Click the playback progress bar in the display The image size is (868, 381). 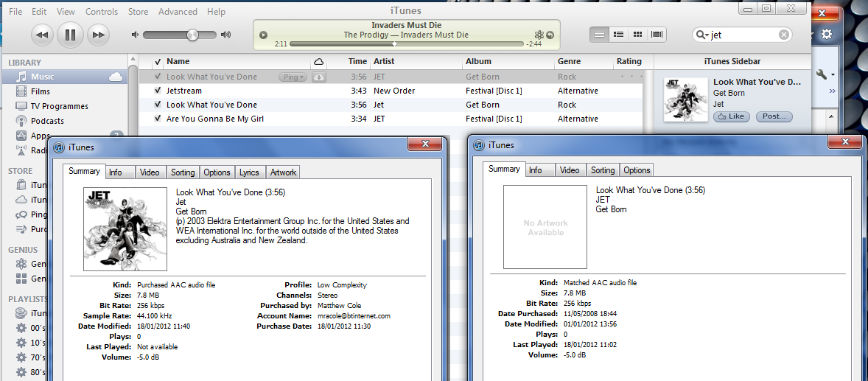pos(406,43)
